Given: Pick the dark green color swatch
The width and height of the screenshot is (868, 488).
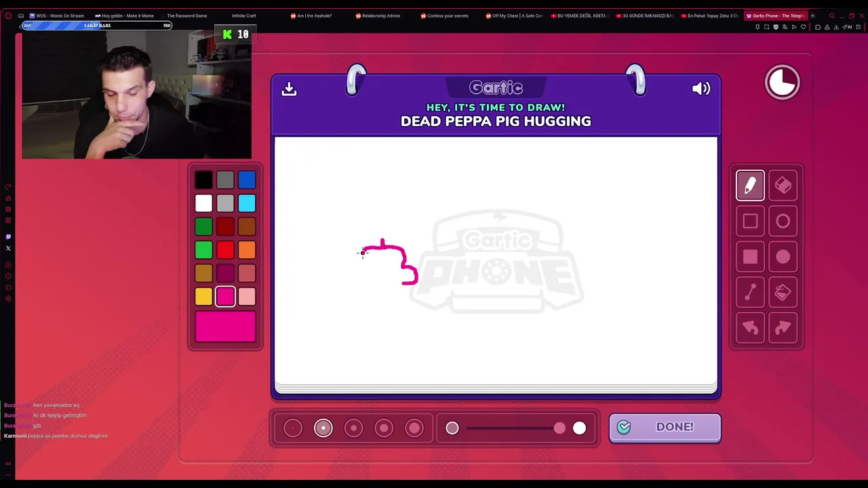Looking at the screenshot, I should 203,226.
